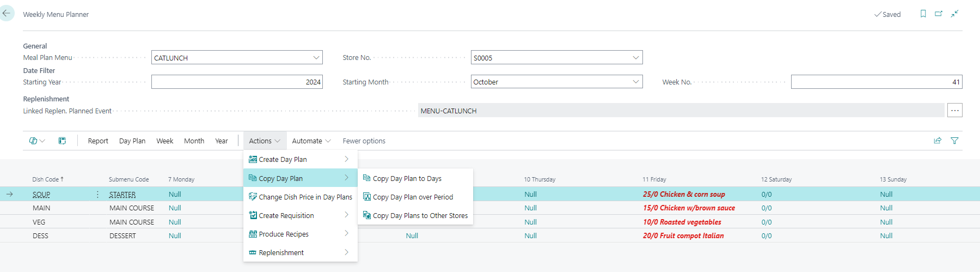The width and height of the screenshot is (980, 272).
Task: Open page in new window icon
Action: coord(939,14)
